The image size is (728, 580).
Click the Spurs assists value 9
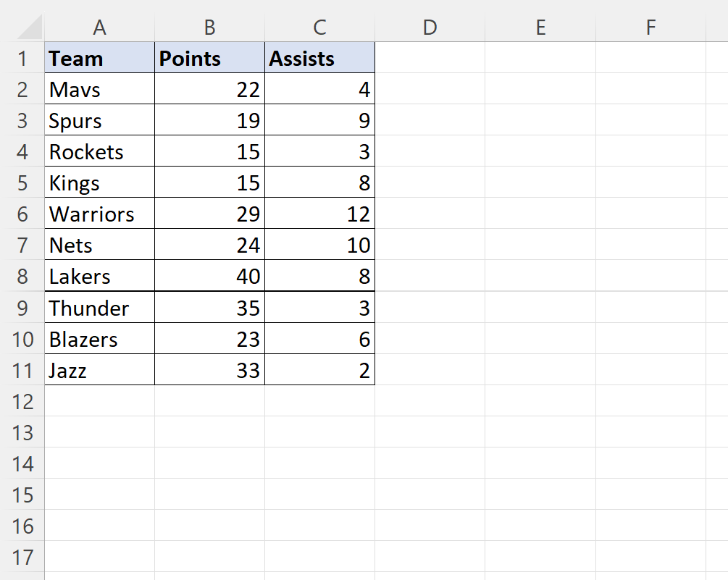tap(319, 120)
